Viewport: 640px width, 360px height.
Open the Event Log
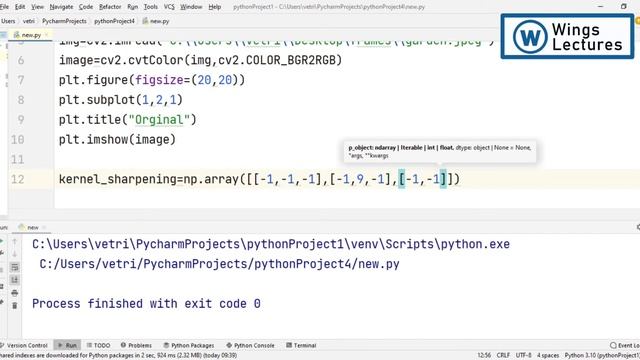tap(624, 345)
